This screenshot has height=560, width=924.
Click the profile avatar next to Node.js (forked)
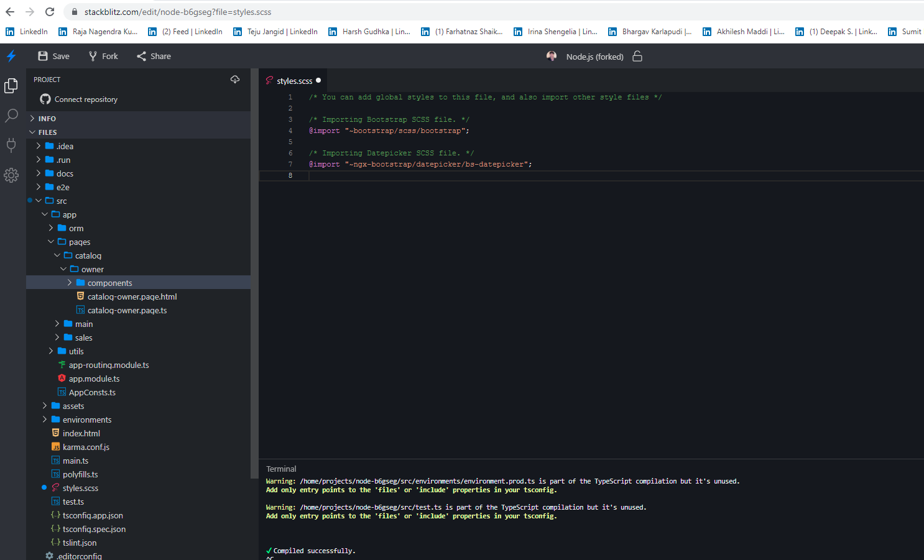(x=552, y=56)
